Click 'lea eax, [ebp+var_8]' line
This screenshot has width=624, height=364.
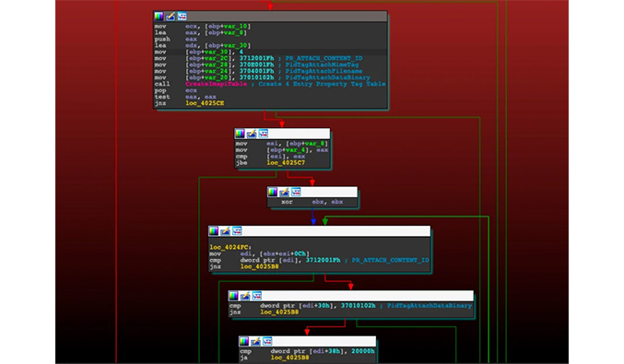(201, 32)
